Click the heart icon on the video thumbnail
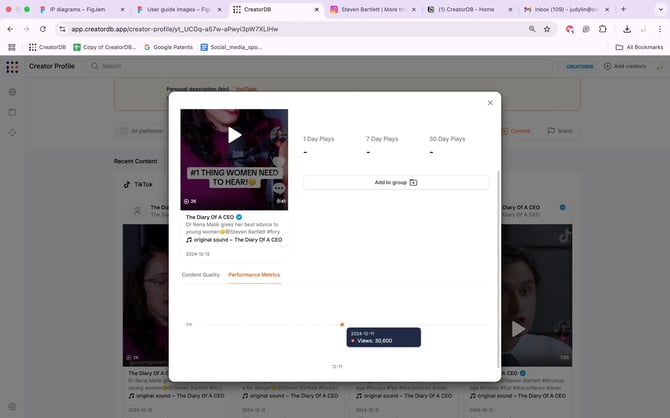Viewport: 670px width, 418px height. coord(279,162)
